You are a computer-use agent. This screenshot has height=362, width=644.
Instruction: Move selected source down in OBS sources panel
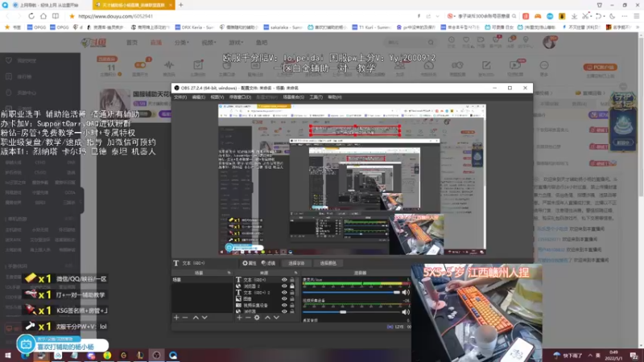click(x=276, y=317)
